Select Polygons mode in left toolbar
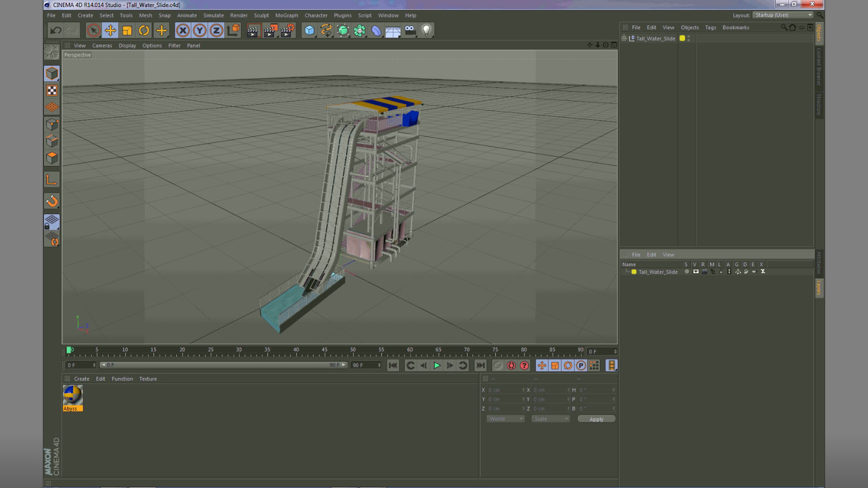The width and height of the screenshot is (868, 488). tap(52, 158)
